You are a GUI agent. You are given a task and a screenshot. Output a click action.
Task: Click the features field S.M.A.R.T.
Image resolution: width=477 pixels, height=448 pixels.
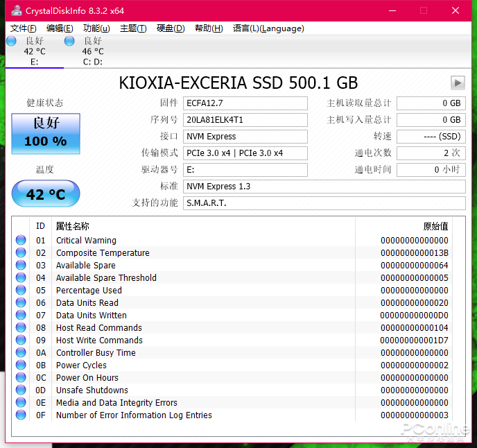[x=324, y=203]
